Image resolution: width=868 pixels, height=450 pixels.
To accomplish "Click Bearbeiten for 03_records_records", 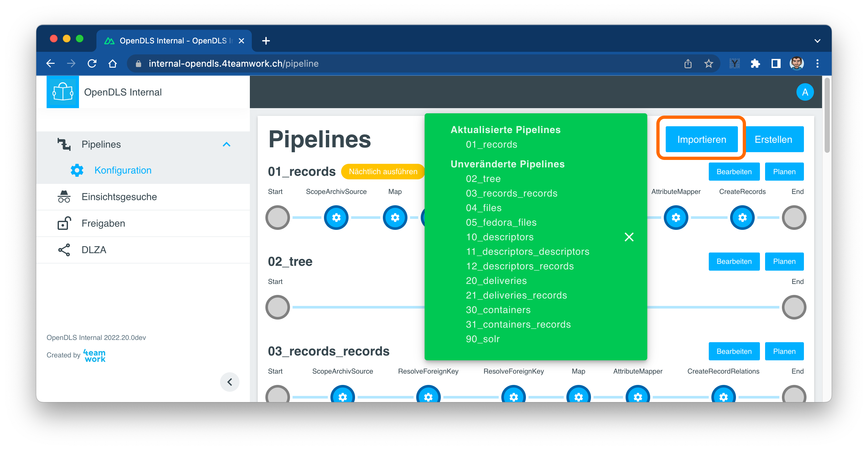I will 734,351.
